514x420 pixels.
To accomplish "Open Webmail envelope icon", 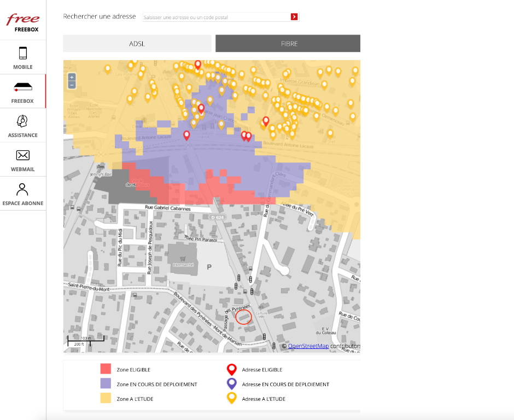I will (23, 155).
